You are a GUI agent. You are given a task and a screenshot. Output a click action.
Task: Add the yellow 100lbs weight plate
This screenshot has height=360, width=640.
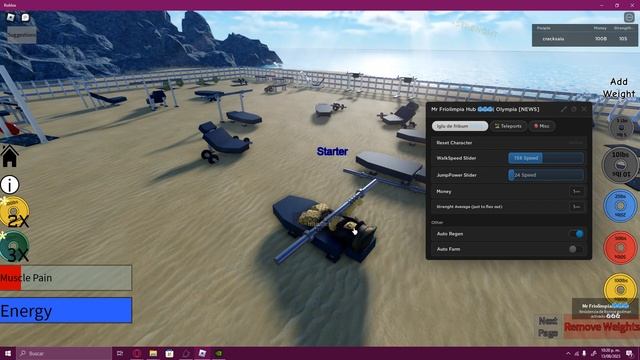(620, 289)
